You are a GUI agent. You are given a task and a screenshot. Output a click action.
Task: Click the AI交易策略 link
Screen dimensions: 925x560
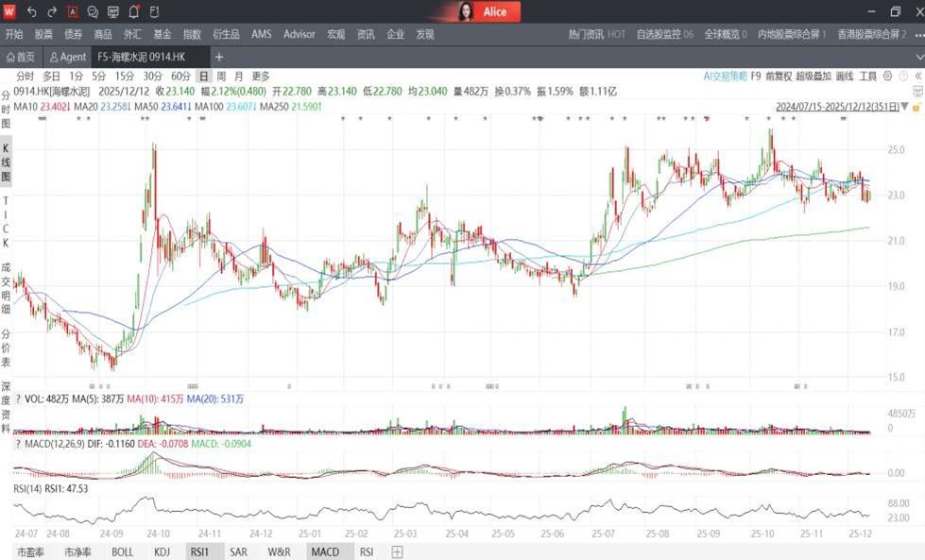725,76
